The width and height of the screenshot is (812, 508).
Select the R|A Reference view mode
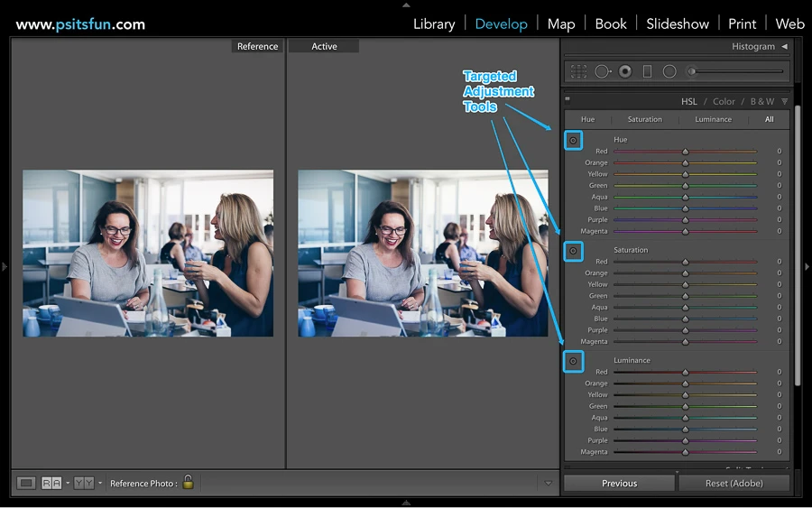[x=51, y=483]
